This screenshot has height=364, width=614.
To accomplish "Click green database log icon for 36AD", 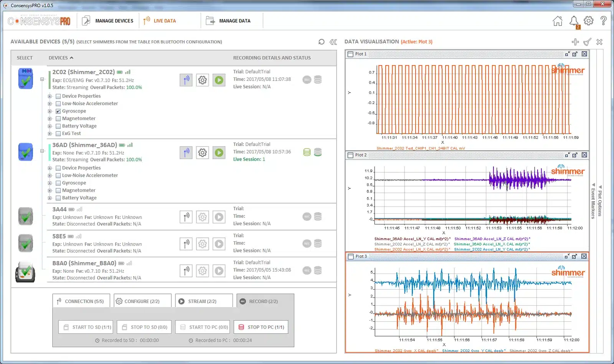I will tap(307, 152).
